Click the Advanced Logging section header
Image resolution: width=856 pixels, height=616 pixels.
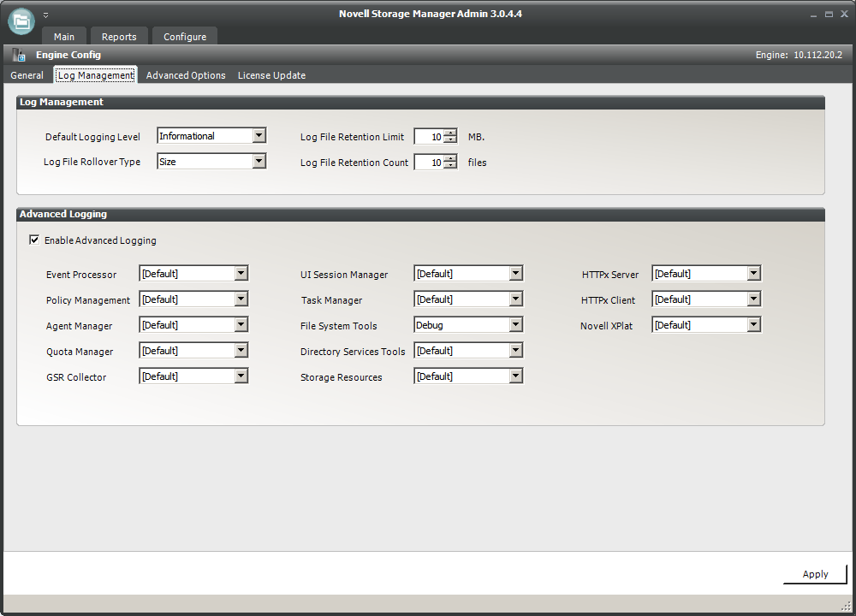click(420, 214)
